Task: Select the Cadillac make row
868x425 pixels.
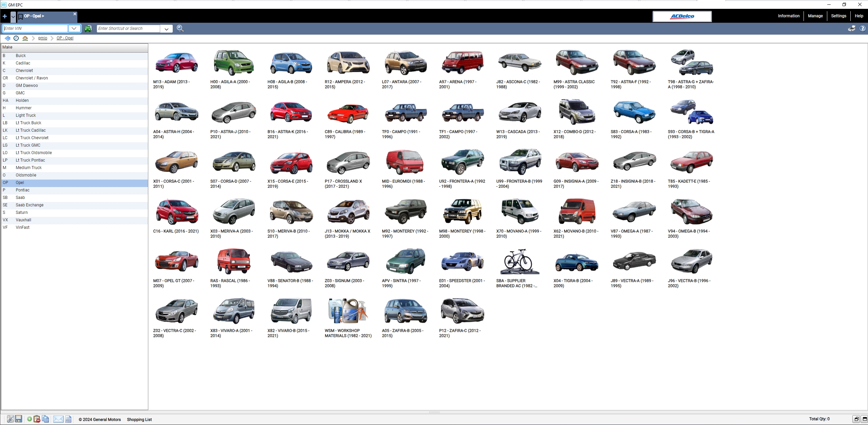Action: [75, 63]
